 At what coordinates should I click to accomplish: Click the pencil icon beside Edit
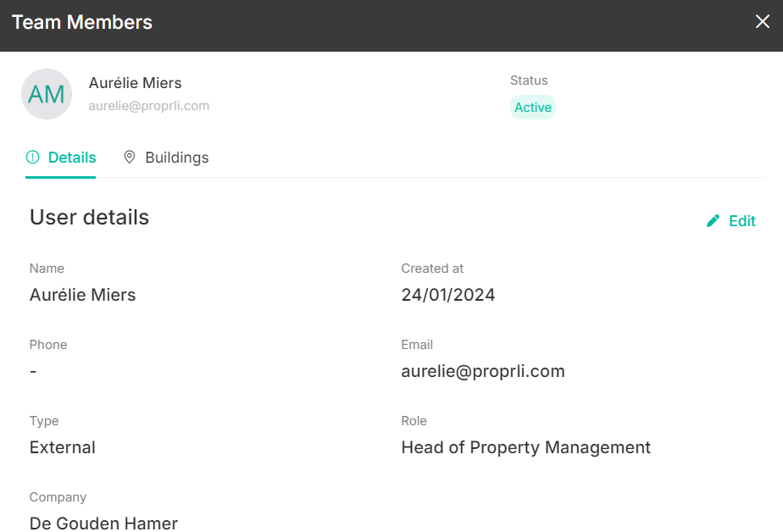pyautogui.click(x=713, y=220)
